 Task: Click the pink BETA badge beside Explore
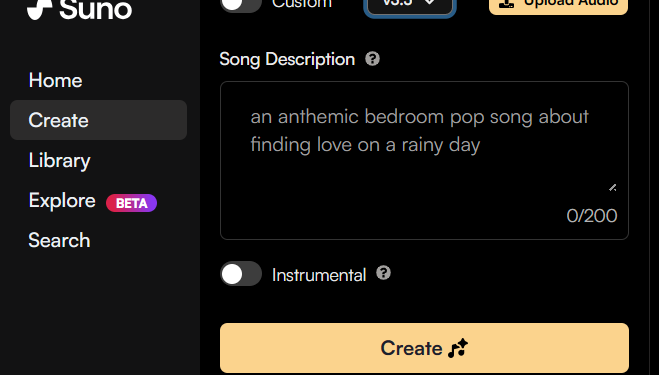(132, 203)
